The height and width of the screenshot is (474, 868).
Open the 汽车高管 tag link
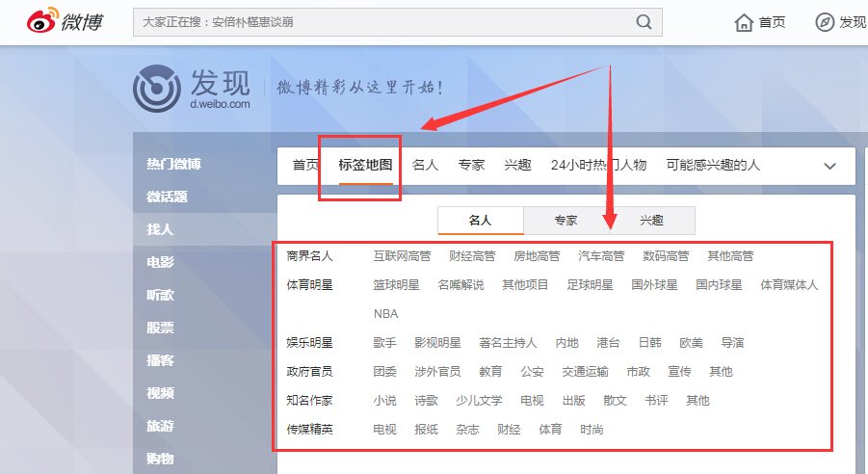pos(601,256)
